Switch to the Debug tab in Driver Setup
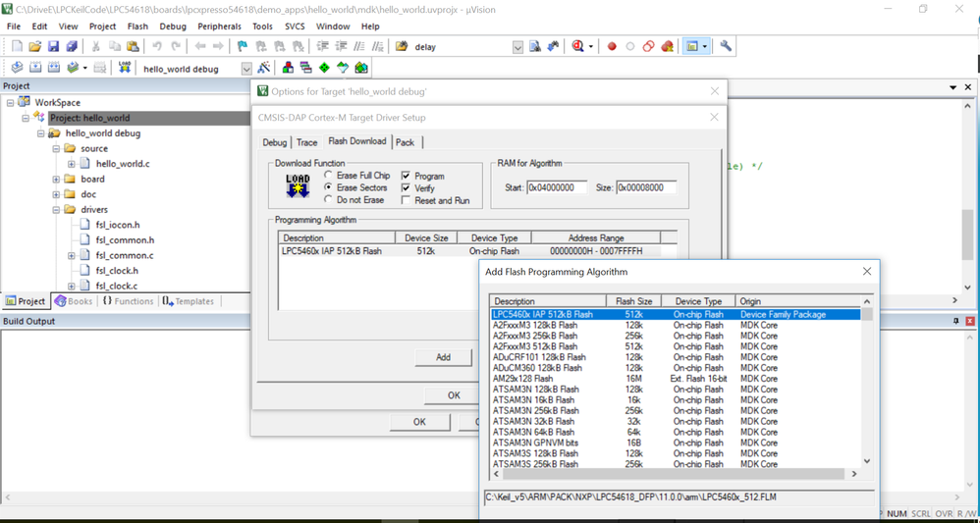Screen dimensions: 980x523 pyautogui.click(x=274, y=142)
